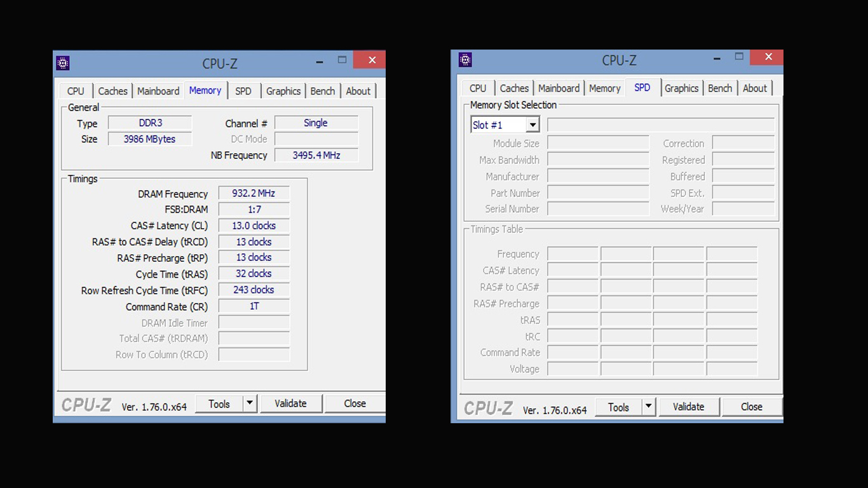This screenshot has width=868, height=488.
Task: Open the CPU tab in the Memory window
Action: click(76, 91)
